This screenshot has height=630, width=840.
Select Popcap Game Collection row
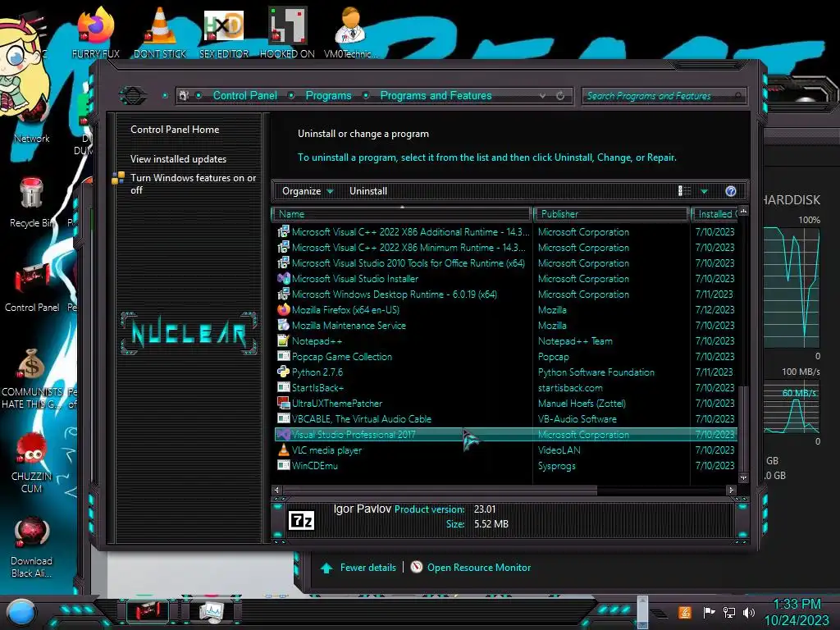(x=505, y=356)
